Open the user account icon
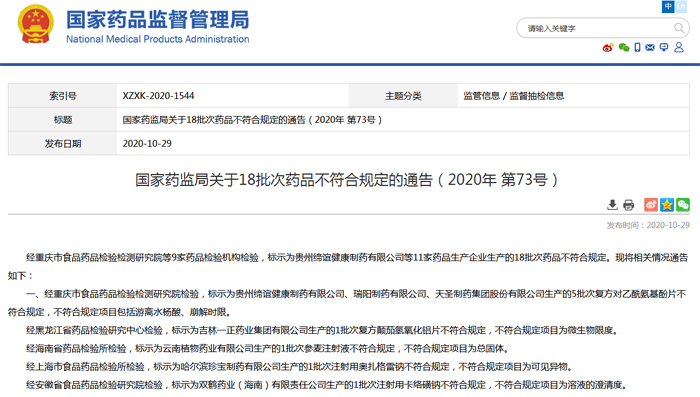 point(679,47)
